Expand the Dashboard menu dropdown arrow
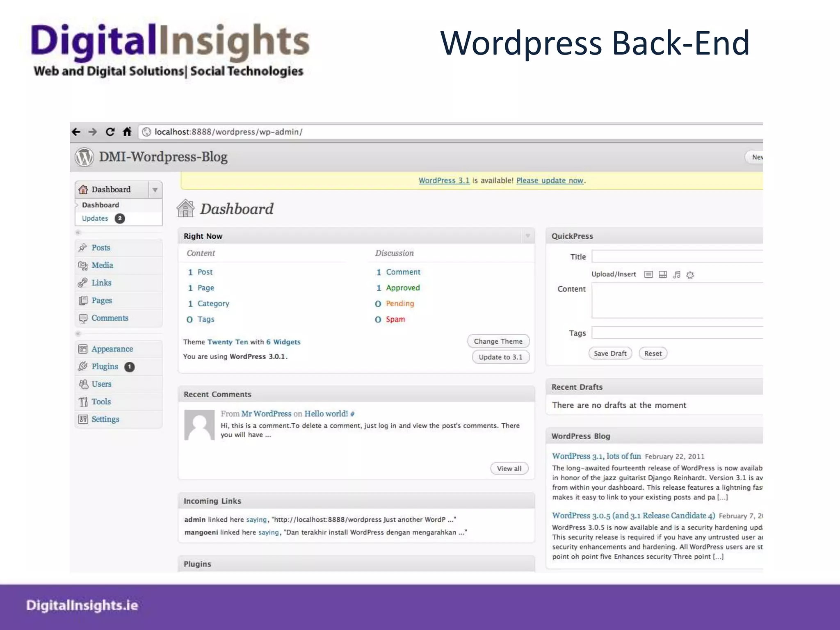The image size is (840, 630). click(x=155, y=190)
